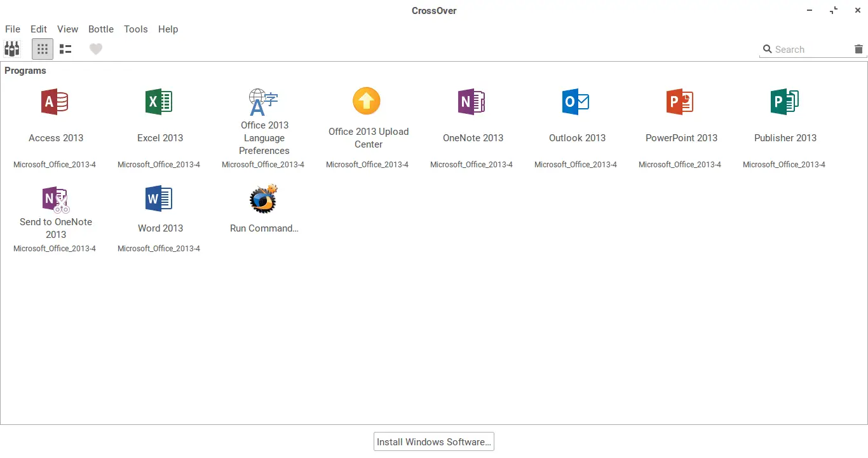Screen dimensions: 868x458
Task: Show the bottles sidebar using bottles icon
Action: (12, 49)
